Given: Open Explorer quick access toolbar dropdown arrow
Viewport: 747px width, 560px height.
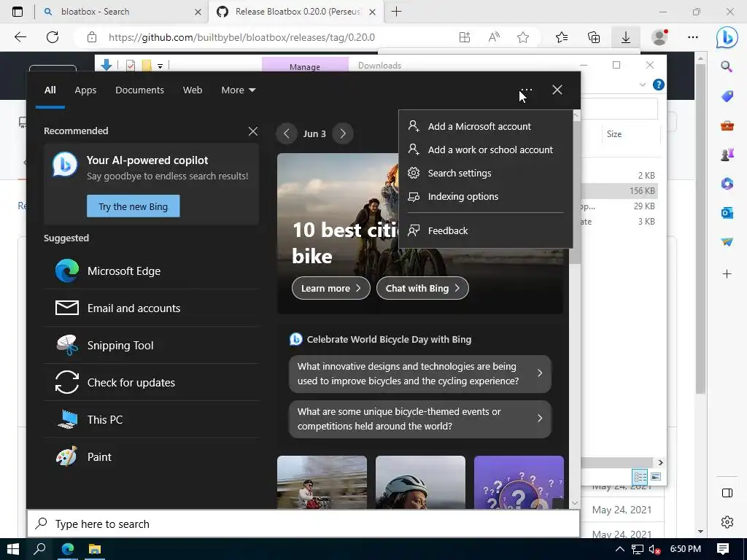Looking at the screenshot, I should point(160,66).
